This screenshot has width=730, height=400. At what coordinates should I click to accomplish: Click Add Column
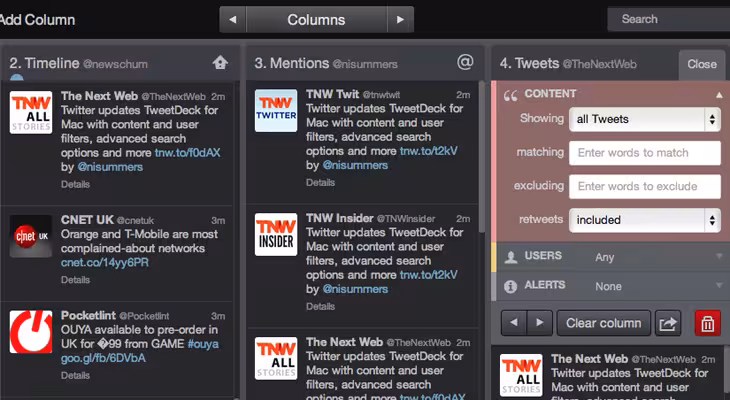37,20
